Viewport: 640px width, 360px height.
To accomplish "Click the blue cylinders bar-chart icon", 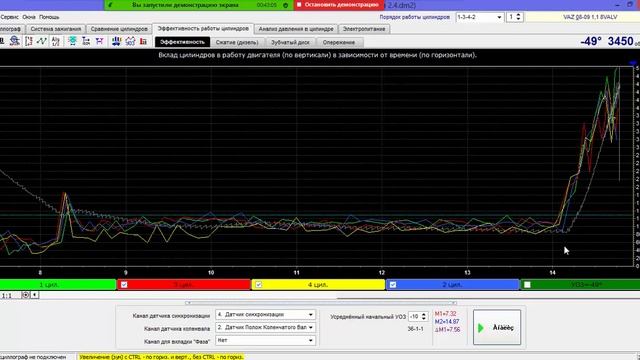I will coord(116,41).
